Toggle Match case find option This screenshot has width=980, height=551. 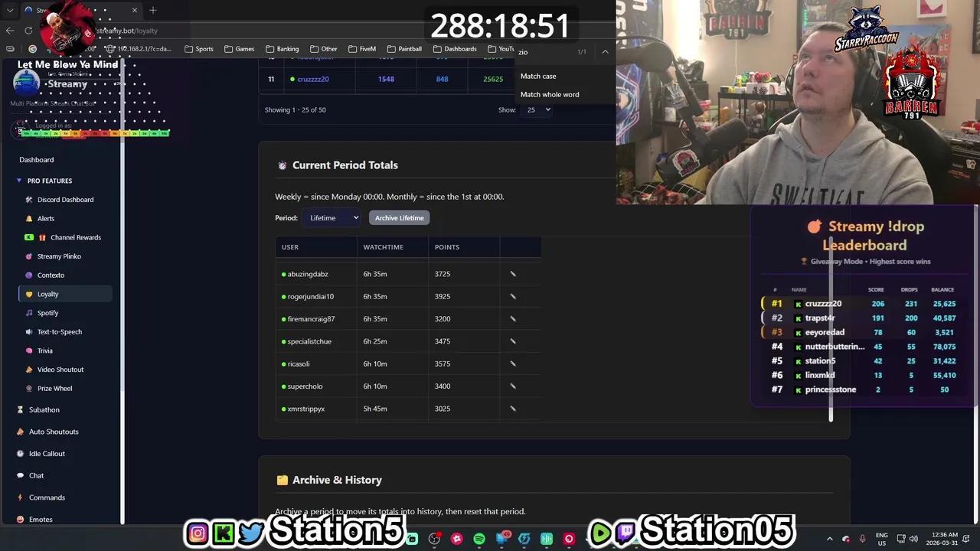tap(538, 76)
